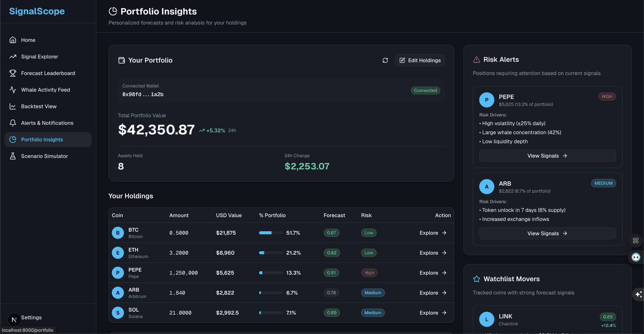Click the Forecast Leaderboard trophy icon
Viewport: 644px width, 334px height.
13,73
